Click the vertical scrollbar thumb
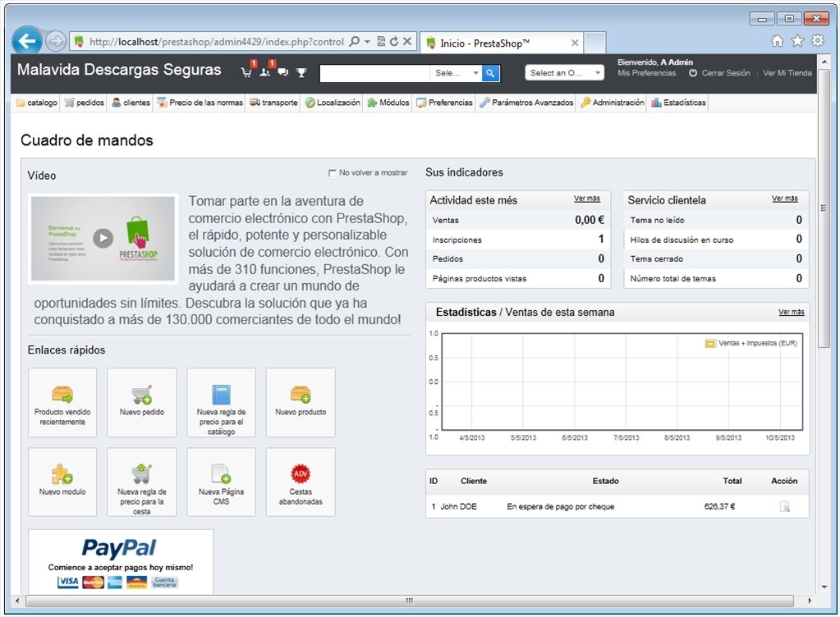Image resolution: width=840 pixels, height=617 pixels. 824,208
